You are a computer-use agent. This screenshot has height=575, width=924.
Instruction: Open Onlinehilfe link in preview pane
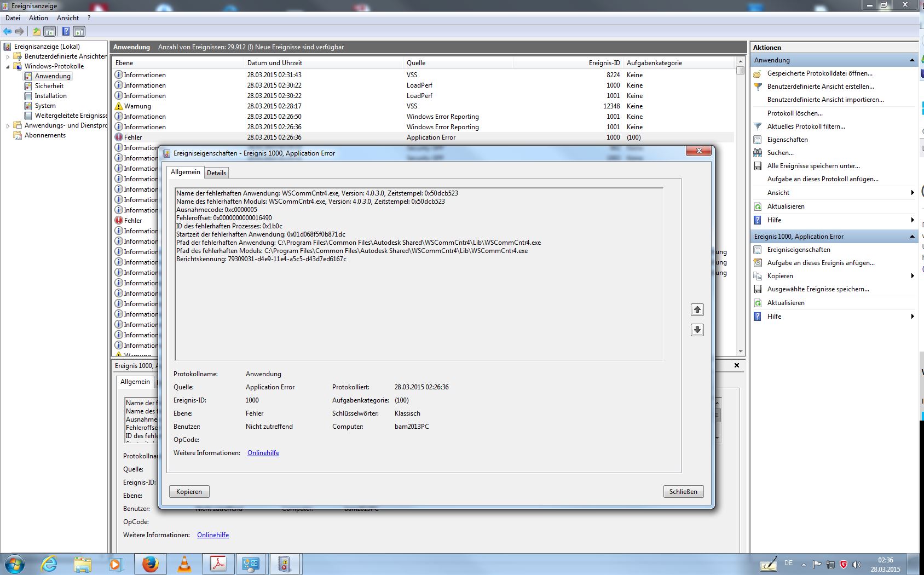click(213, 535)
